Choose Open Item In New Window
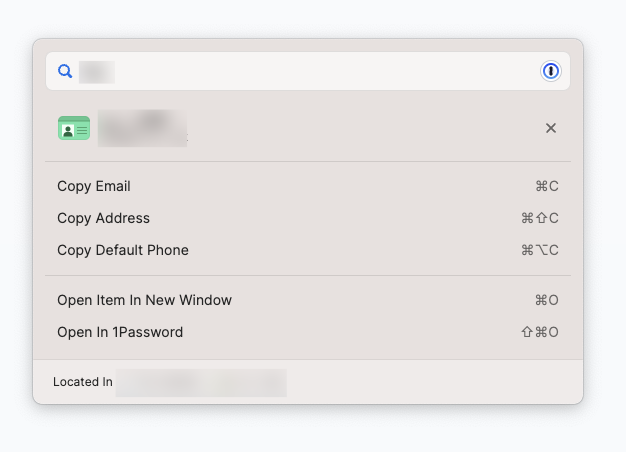 [144, 300]
